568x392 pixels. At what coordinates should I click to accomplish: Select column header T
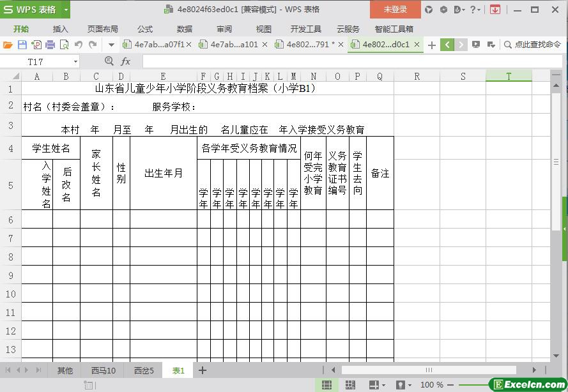coord(509,77)
